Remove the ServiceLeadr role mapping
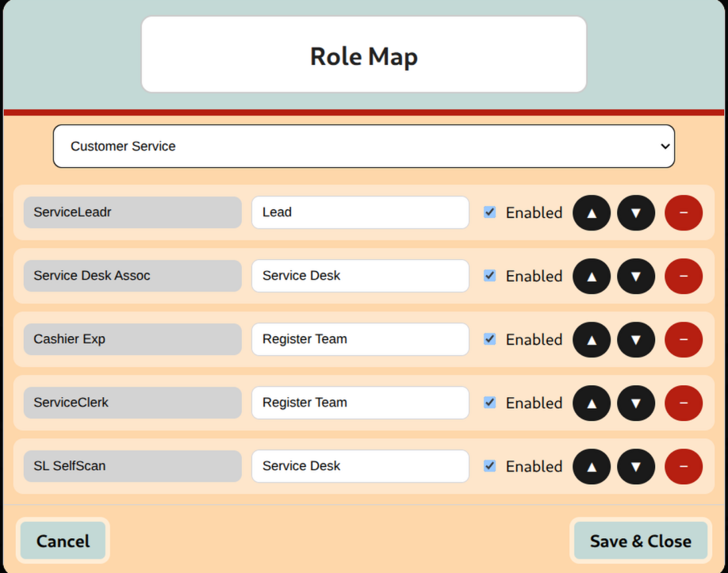 [x=683, y=212]
